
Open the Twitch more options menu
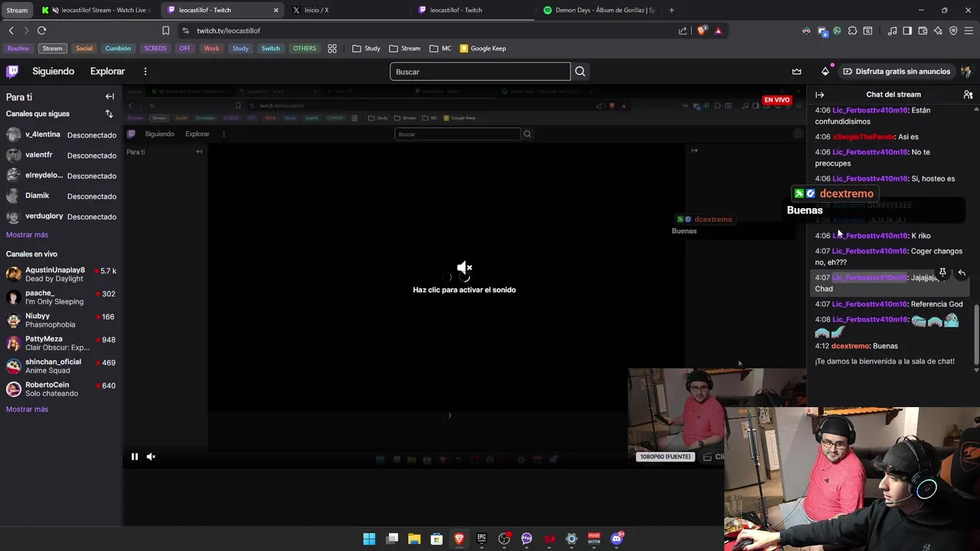click(145, 71)
